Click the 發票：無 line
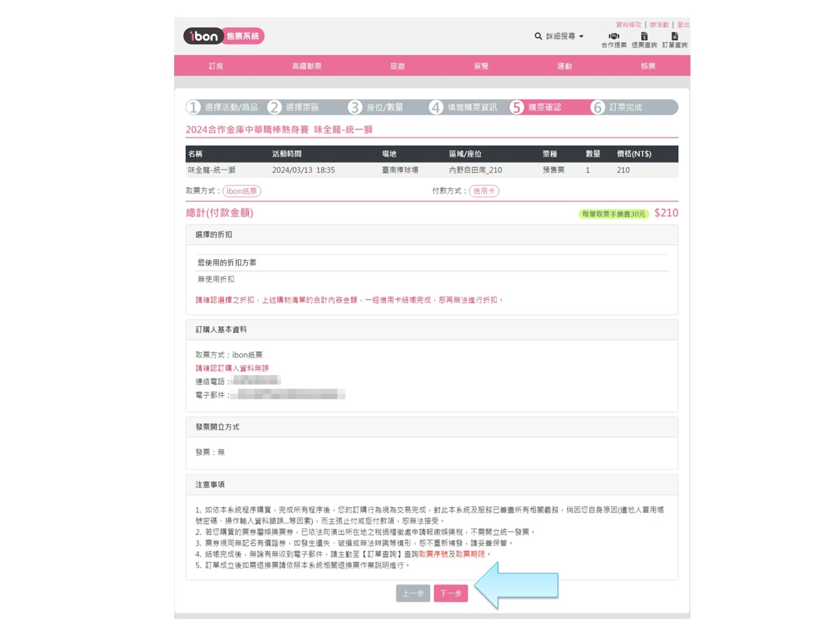 tap(210, 452)
